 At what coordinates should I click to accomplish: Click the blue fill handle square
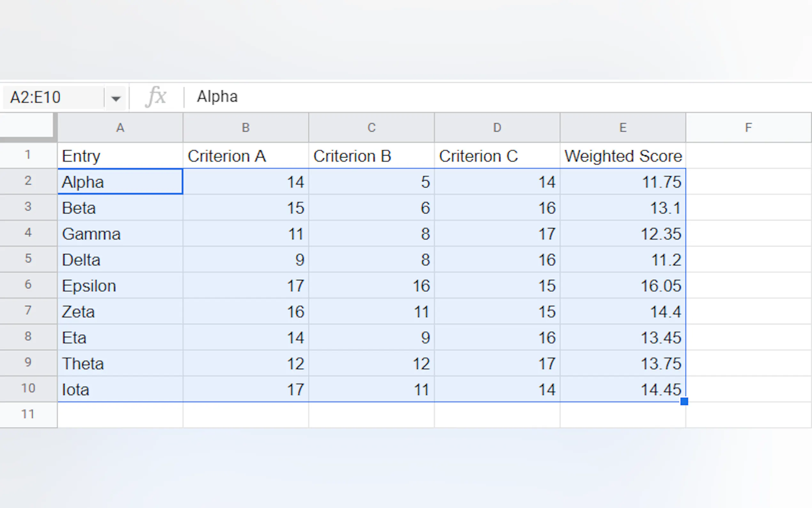click(684, 401)
